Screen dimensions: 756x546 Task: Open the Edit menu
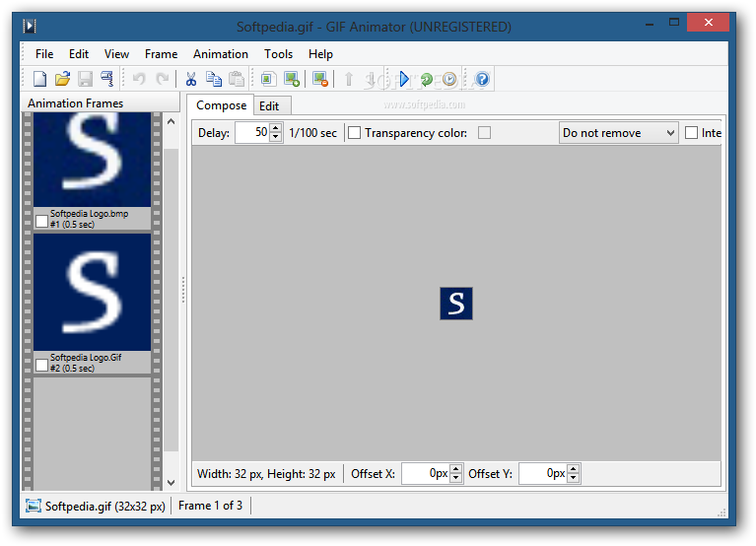(x=79, y=54)
